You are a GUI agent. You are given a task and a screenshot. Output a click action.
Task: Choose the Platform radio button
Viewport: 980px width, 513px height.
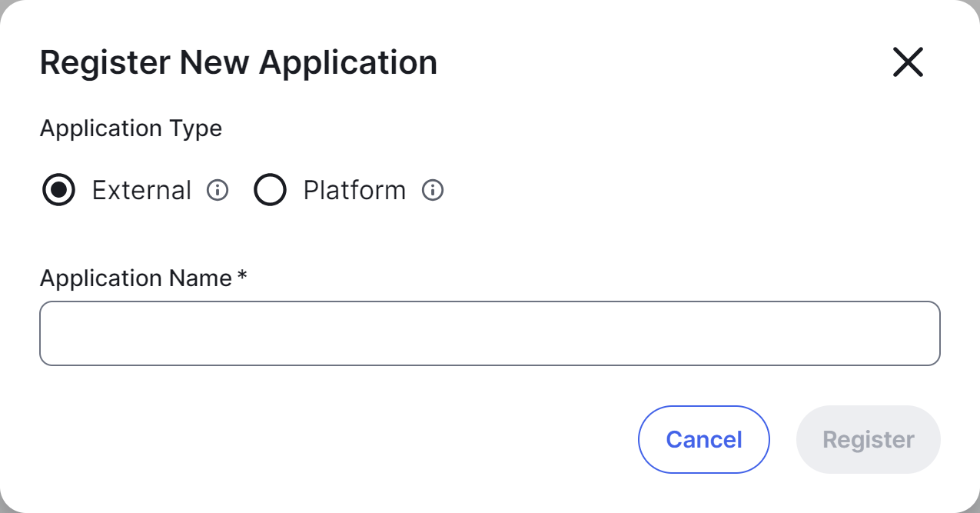tap(270, 190)
